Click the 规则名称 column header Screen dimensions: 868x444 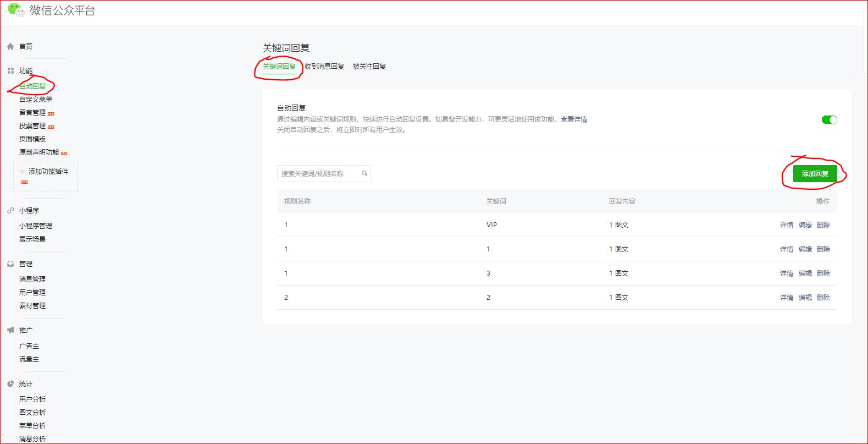click(x=297, y=201)
